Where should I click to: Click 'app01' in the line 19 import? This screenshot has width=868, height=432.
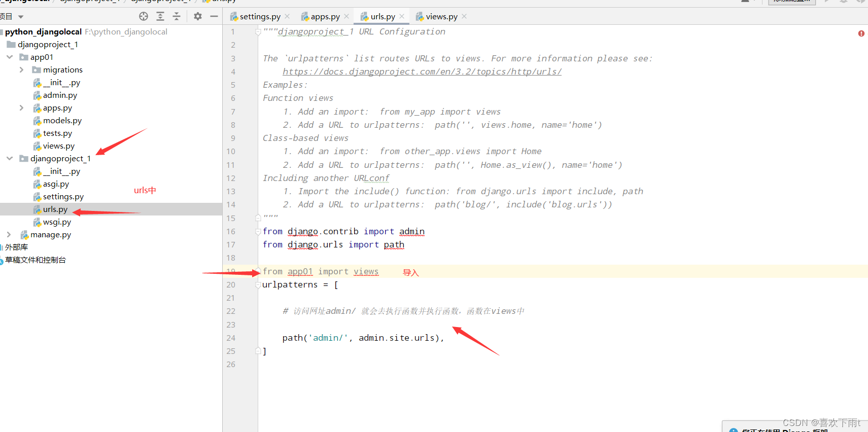pyautogui.click(x=300, y=271)
